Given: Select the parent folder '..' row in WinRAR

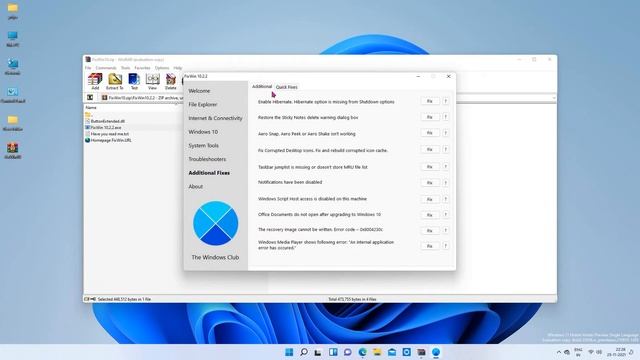Looking at the screenshot, I should (x=88, y=115).
